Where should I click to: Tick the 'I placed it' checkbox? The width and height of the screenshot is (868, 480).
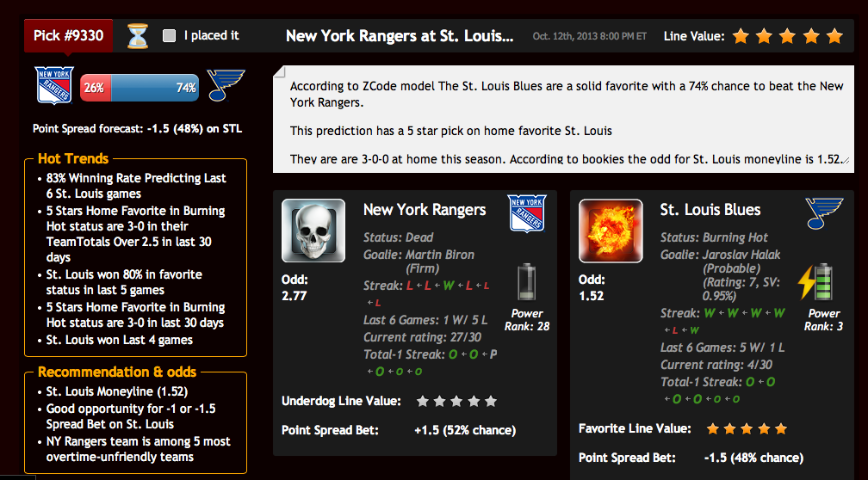pos(170,36)
